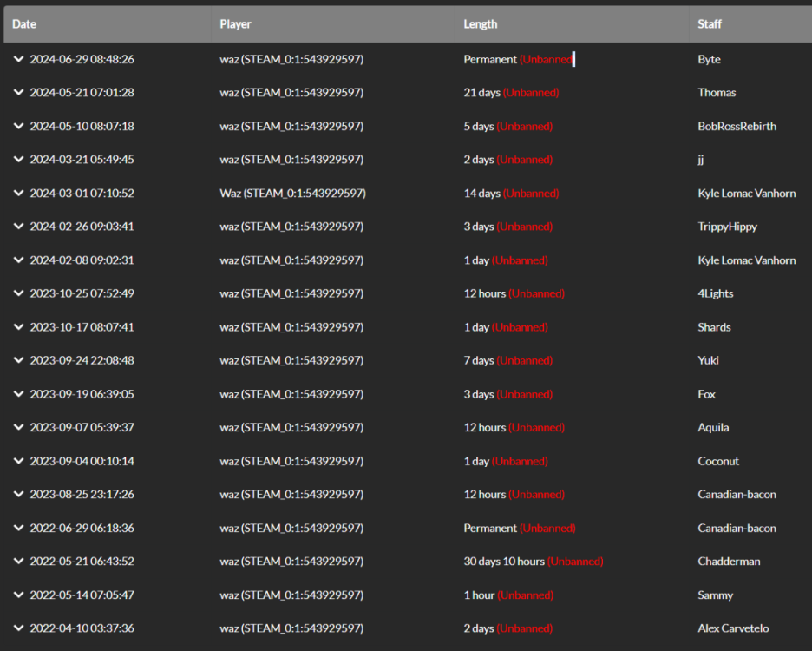Expand row dated 2022-04-10 03:37:36
The height and width of the screenshot is (651, 812).
point(19,628)
